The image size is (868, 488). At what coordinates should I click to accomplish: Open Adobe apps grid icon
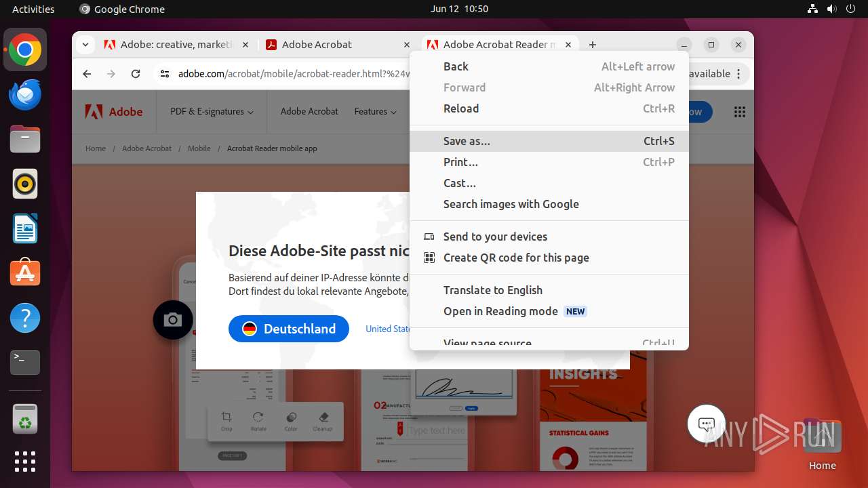click(740, 112)
